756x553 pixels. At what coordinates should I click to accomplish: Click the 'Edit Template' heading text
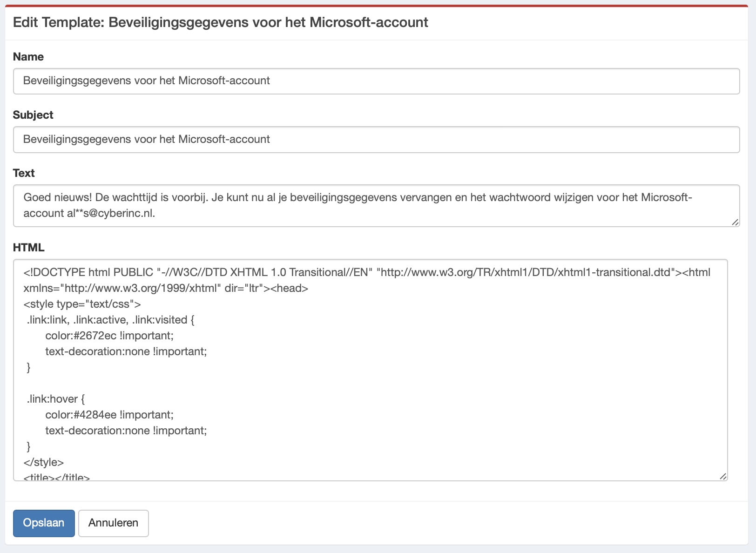point(221,22)
